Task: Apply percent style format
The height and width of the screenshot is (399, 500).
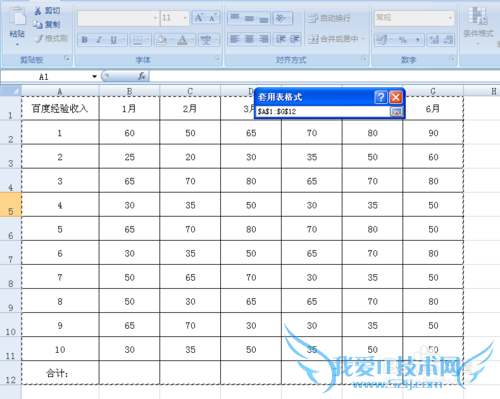Action: (x=403, y=40)
